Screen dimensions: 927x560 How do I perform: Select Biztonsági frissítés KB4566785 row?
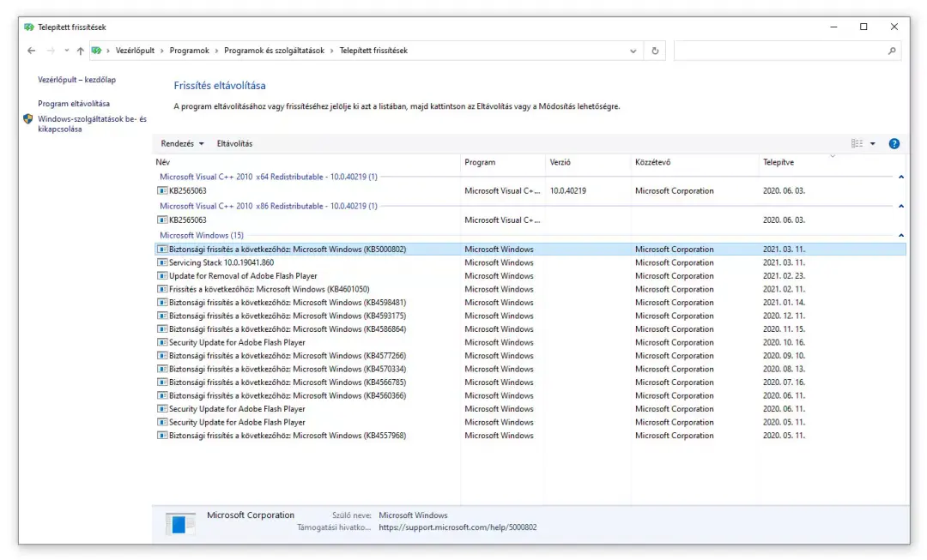(530, 382)
